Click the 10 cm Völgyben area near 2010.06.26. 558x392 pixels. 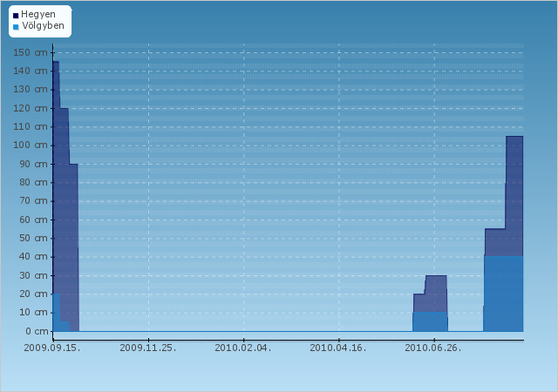(x=430, y=322)
